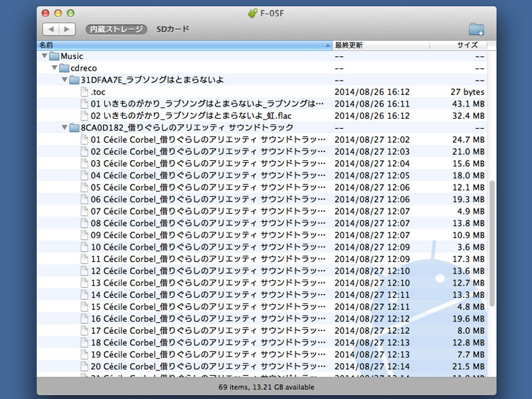The height and width of the screenshot is (399, 532).
Task: Click the 8CA0D182 soundtrack folder icon
Action: tap(75, 128)
